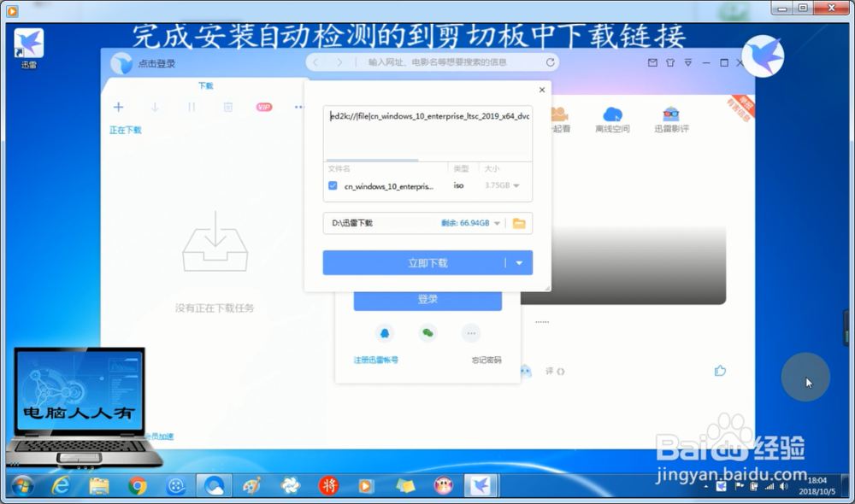The width and height of the screenshot is (855, 504).
Task: Log in with the QQ penguin icon
Action: click(x=385, y=333)
